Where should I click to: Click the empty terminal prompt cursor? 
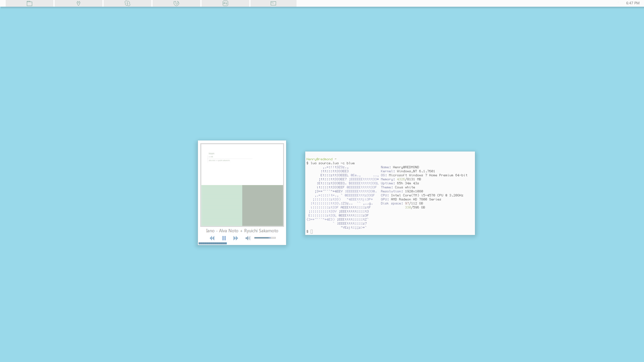312,232
